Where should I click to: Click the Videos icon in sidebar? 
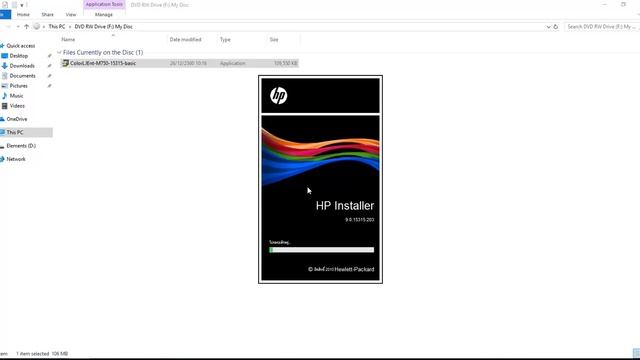(4, 106)
